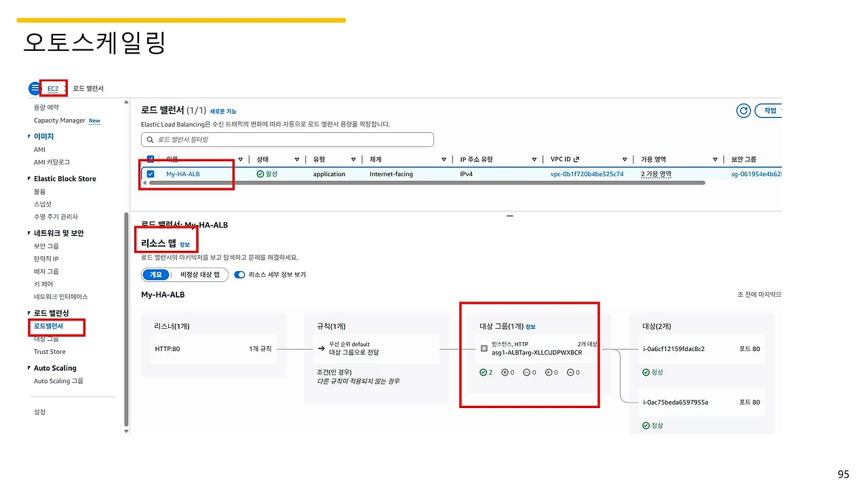
Task: Open 스냅샷 in the sidebar
Action: (43, 204)
